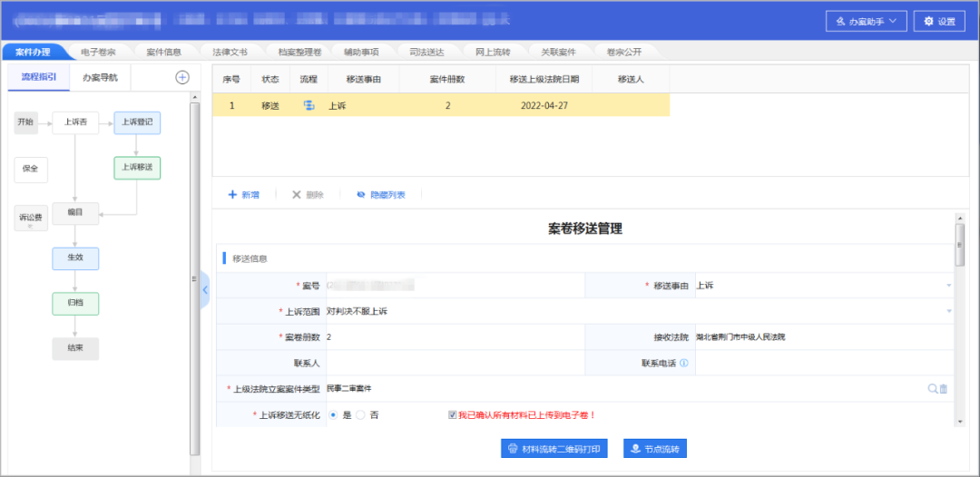Open the 办案助手 dropdown
The width and height of the screenshot is (980, 477).
click(866, 21)
